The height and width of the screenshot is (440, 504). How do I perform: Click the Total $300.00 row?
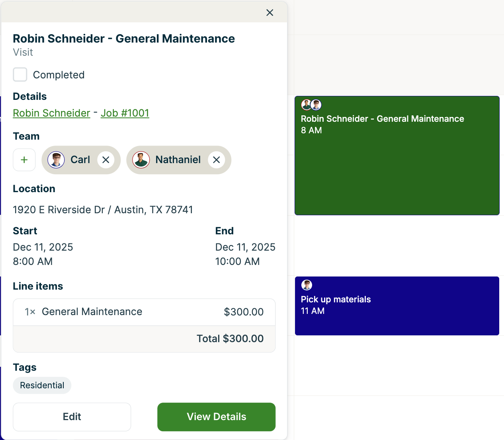(230, 339)
